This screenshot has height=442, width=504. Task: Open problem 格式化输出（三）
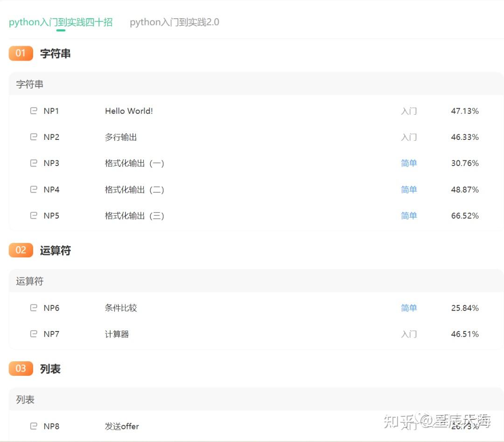point(134,215)
